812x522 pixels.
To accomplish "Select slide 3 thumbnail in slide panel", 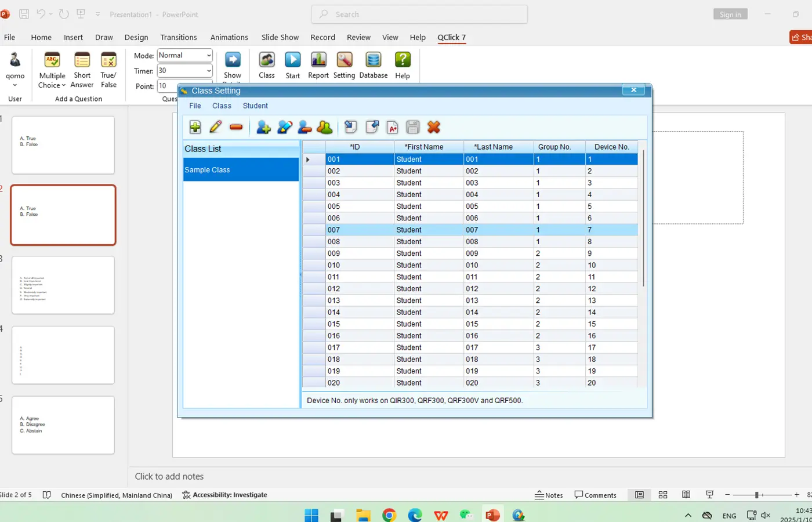I will coord(63,285).
